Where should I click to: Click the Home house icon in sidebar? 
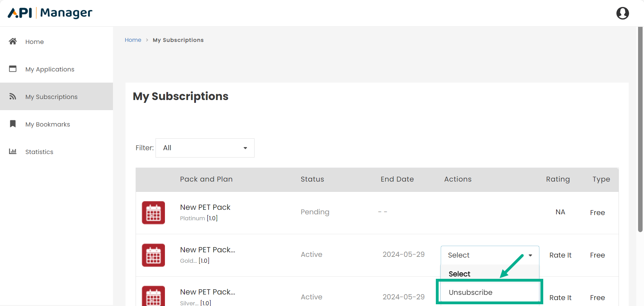pyautogui.click(x=13, y=41)
